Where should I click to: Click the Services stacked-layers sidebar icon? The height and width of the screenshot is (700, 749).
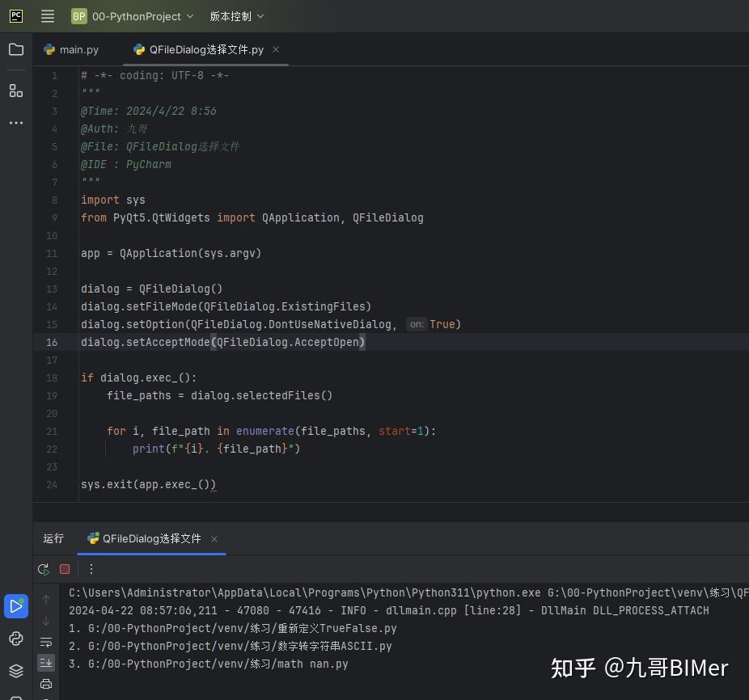tap(16, 670)
